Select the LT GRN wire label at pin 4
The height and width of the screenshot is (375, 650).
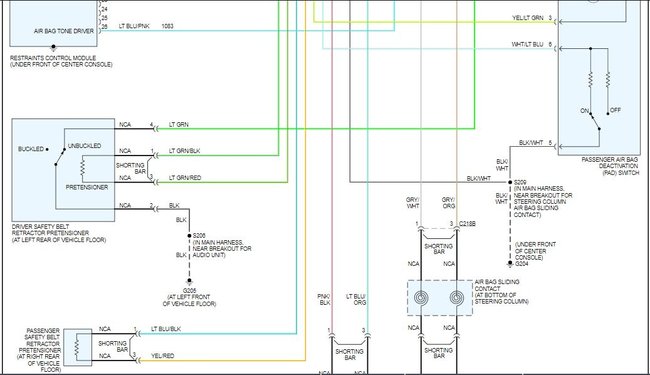[179, 124]
